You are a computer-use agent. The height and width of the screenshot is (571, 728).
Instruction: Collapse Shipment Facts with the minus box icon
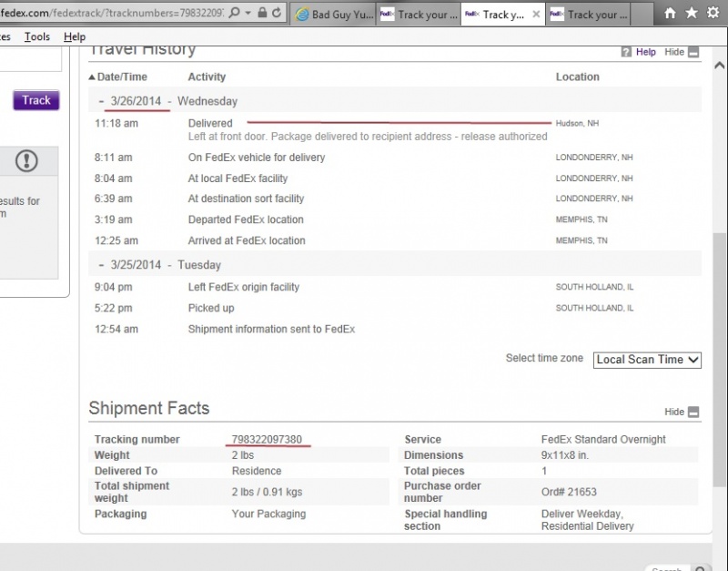[x=693, y=413]
